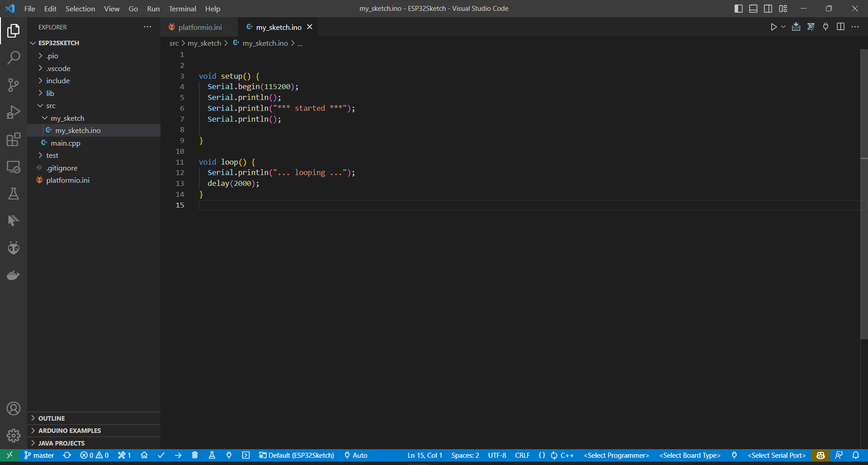
Task: Expand the ARDUINO EXAMPLES section
Action: click(x=94, y=431)
